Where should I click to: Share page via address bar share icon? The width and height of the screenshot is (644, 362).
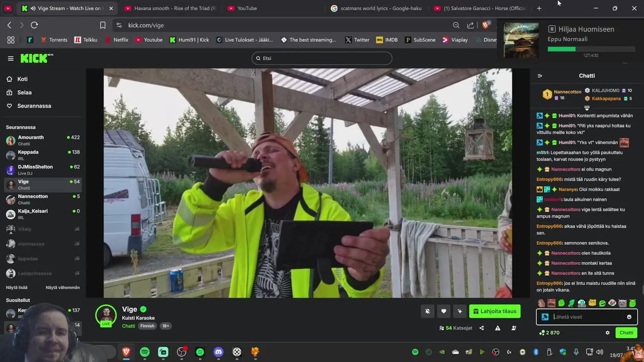[x=470, y=25]
